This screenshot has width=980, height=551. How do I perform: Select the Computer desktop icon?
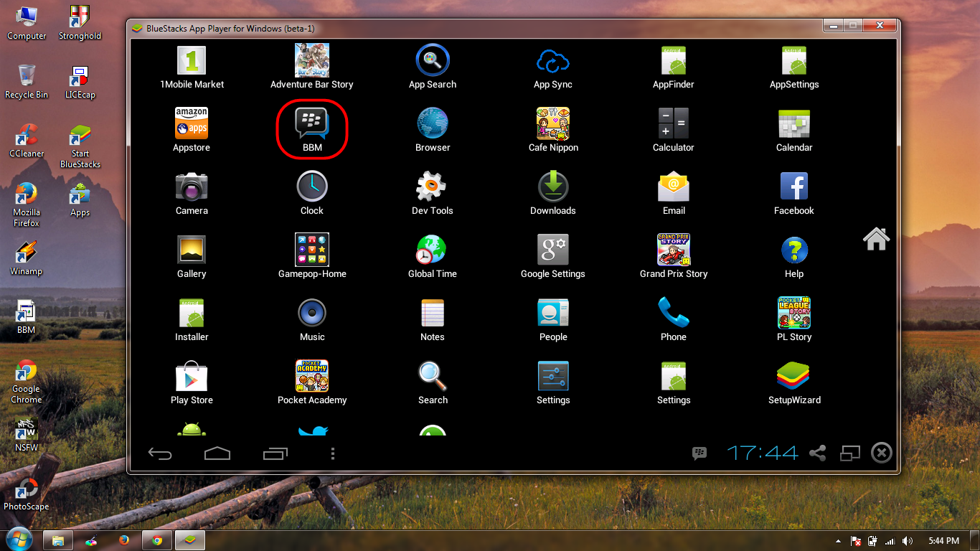(x=27, y=24)
